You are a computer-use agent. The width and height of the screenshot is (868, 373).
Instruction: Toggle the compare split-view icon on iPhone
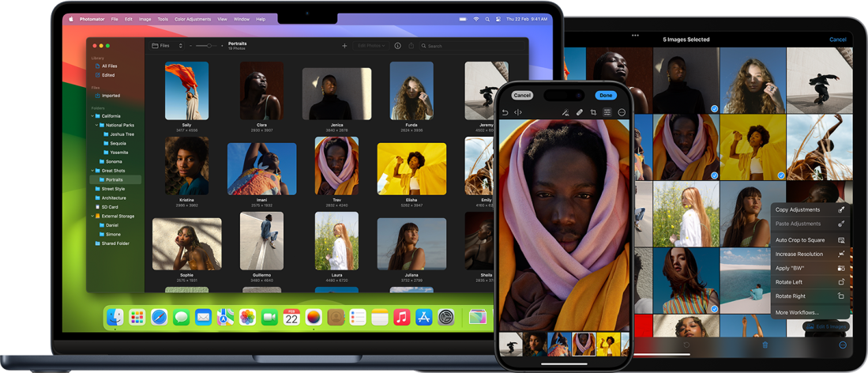[x=518, y=112]
